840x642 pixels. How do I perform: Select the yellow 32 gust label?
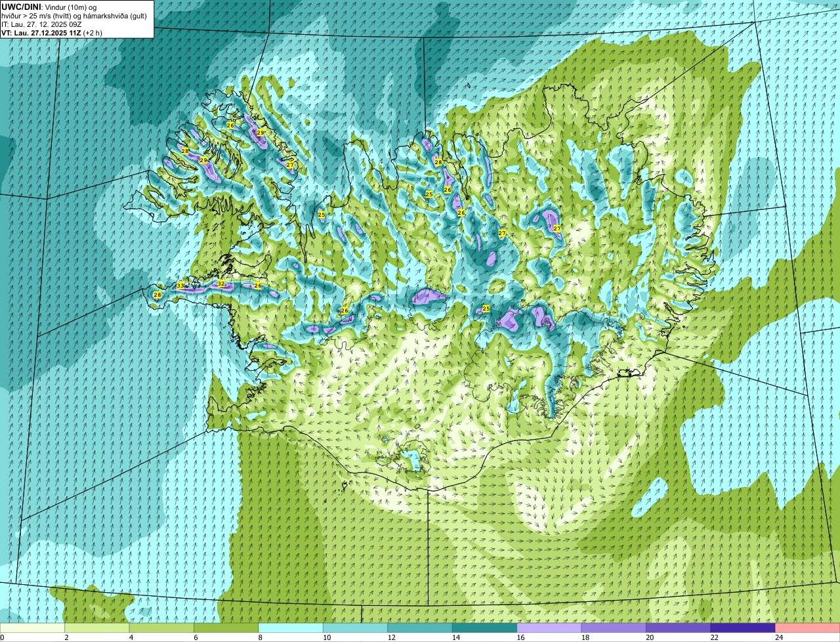(221, 284)
